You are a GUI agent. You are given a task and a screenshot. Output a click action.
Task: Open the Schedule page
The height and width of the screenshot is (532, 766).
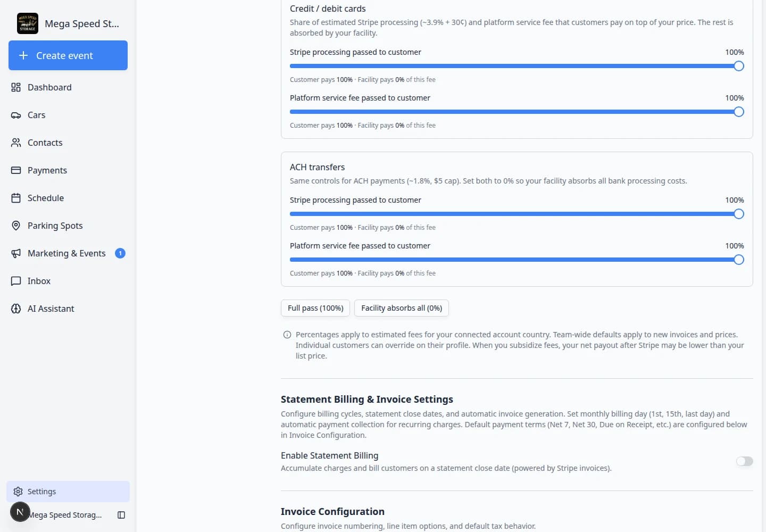(68, 198)
